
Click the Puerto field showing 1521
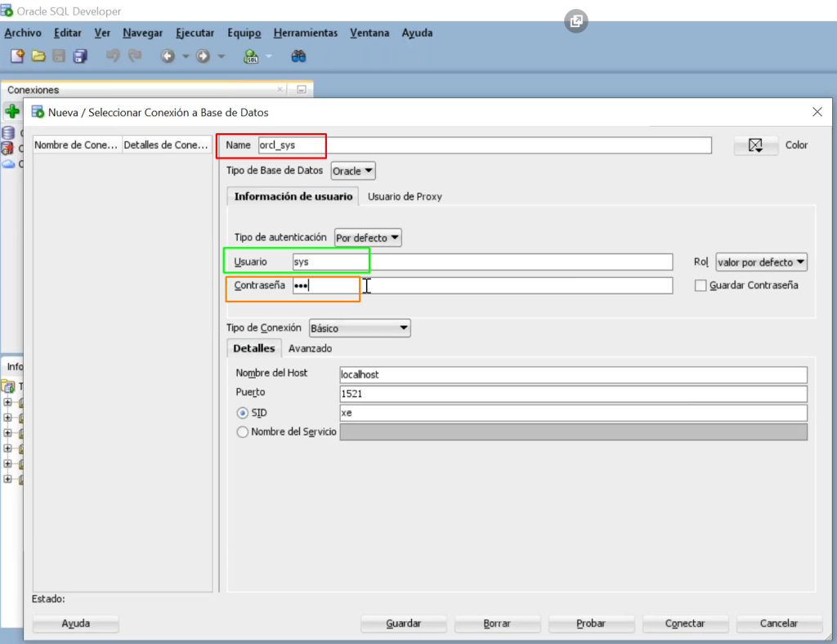coord(573,394)
